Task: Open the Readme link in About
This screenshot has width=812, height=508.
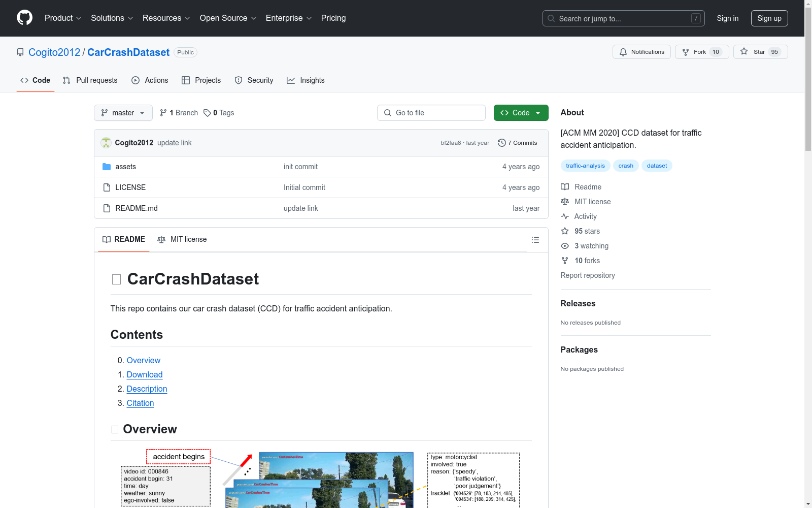Action: tap(581, 187)
